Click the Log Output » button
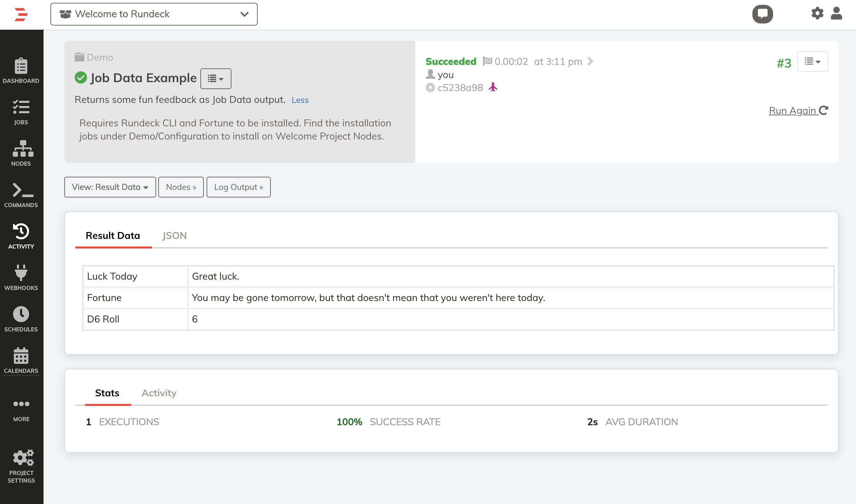The width and height of the screenshot is (856, 504). point(239,187)
